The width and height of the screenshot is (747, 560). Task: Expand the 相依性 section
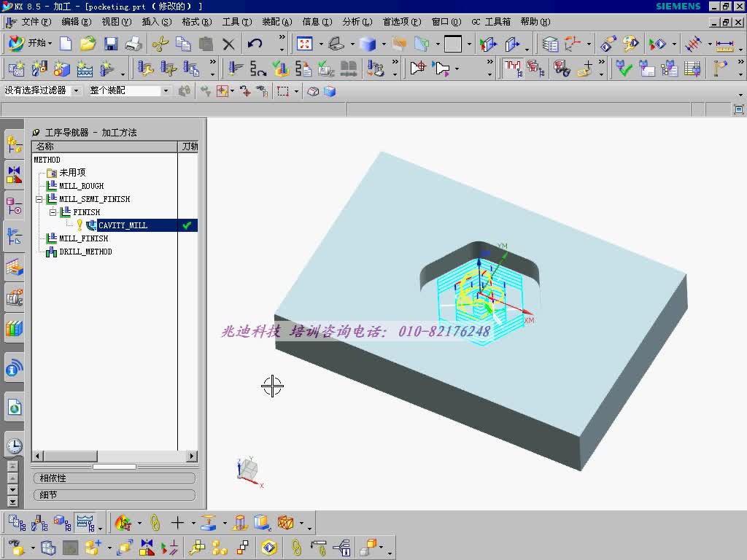click(115, 478)
